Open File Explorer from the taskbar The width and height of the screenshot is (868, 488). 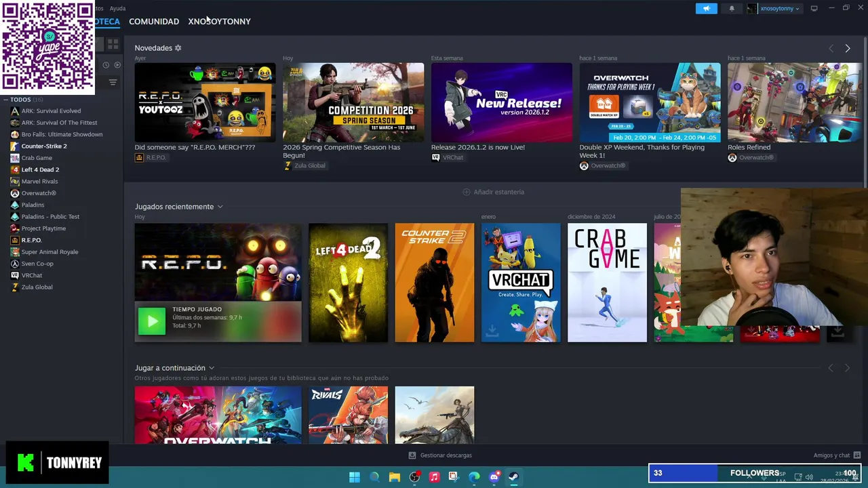395,477
